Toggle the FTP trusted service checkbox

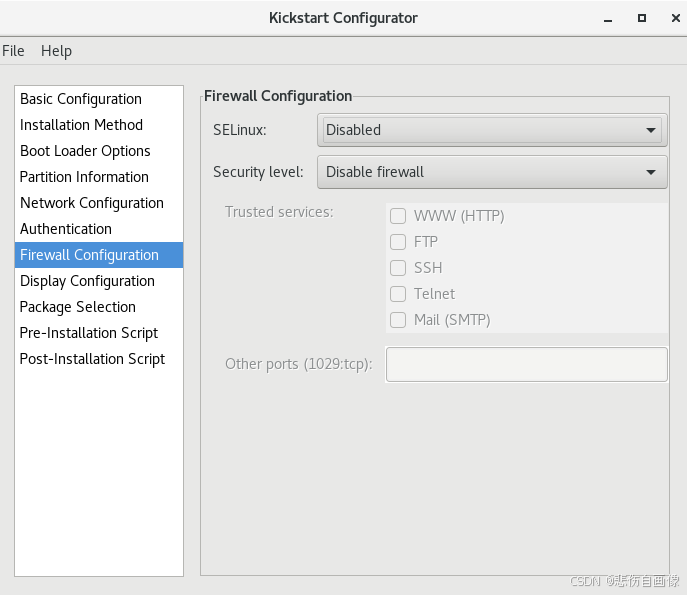click(x=398, y=242)
